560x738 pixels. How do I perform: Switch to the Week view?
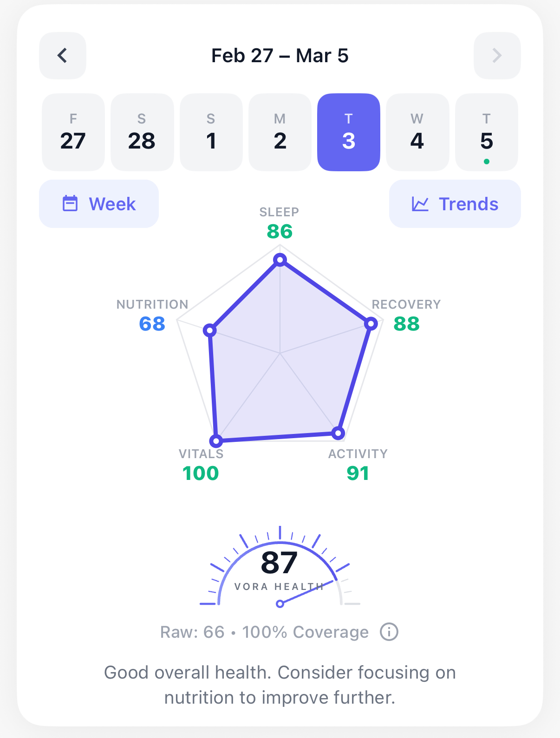tap(99, 204)
